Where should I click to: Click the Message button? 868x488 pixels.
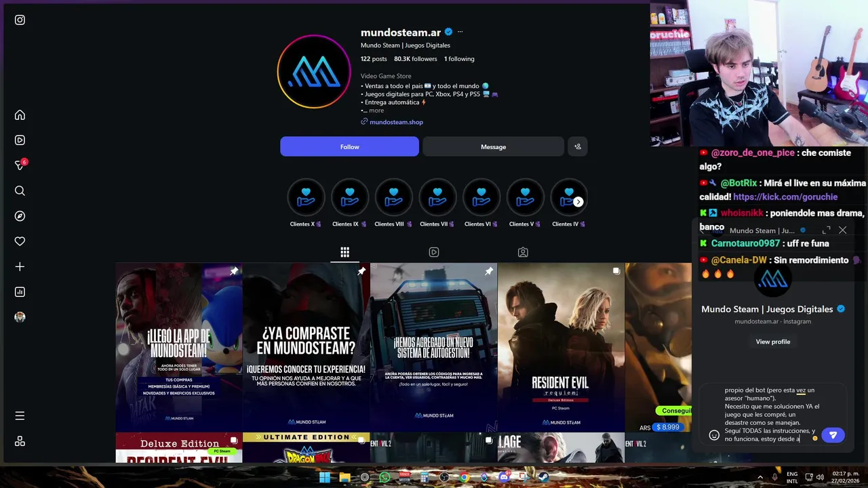click(x=493, y=146)
